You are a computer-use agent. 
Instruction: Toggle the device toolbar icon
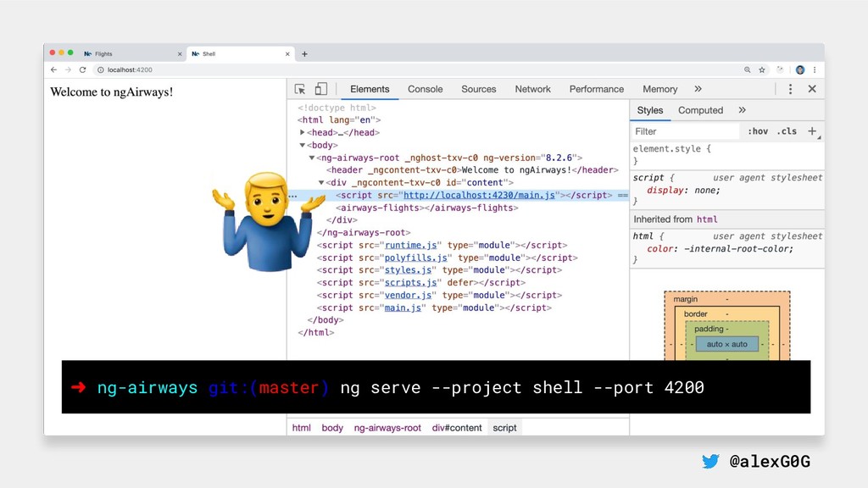320,89
